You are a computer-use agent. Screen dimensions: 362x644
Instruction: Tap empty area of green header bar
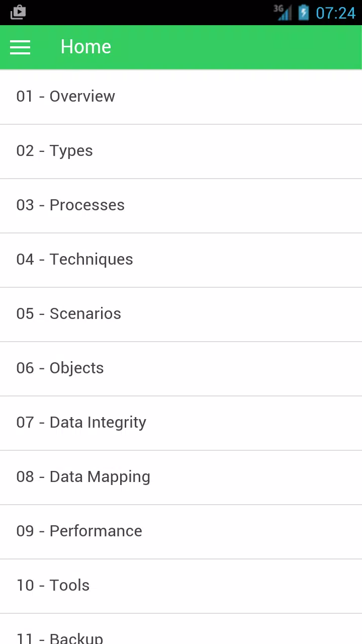coord(236,47)
